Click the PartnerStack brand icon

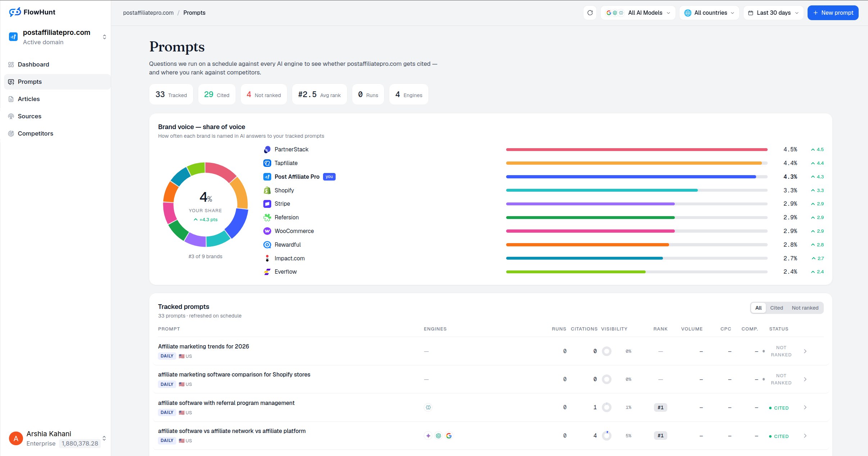(267, 150)
